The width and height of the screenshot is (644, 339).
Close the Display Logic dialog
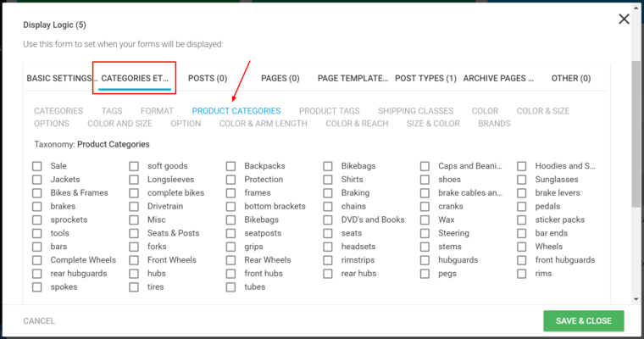624,19
